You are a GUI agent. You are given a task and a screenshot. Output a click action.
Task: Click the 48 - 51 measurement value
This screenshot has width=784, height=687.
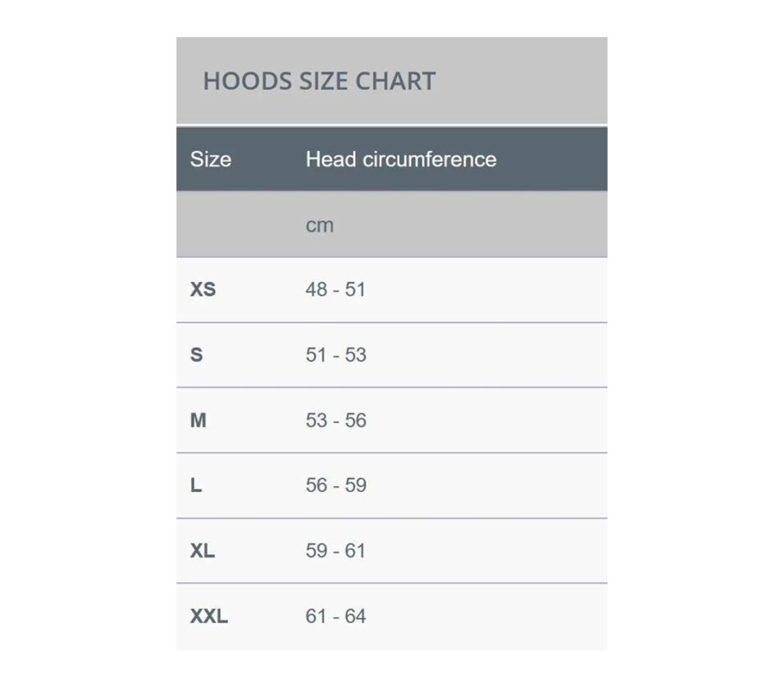click(x=335, y=289)
